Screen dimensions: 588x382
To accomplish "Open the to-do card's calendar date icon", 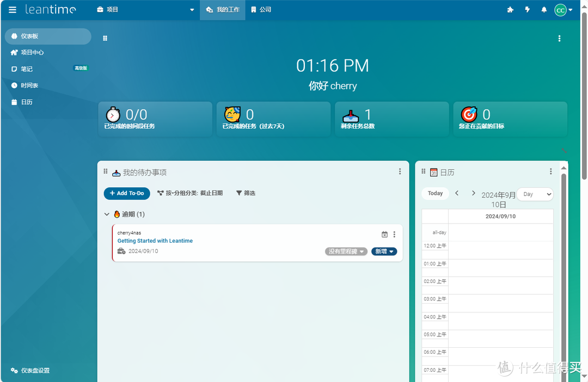I will (x=384, y=234).
